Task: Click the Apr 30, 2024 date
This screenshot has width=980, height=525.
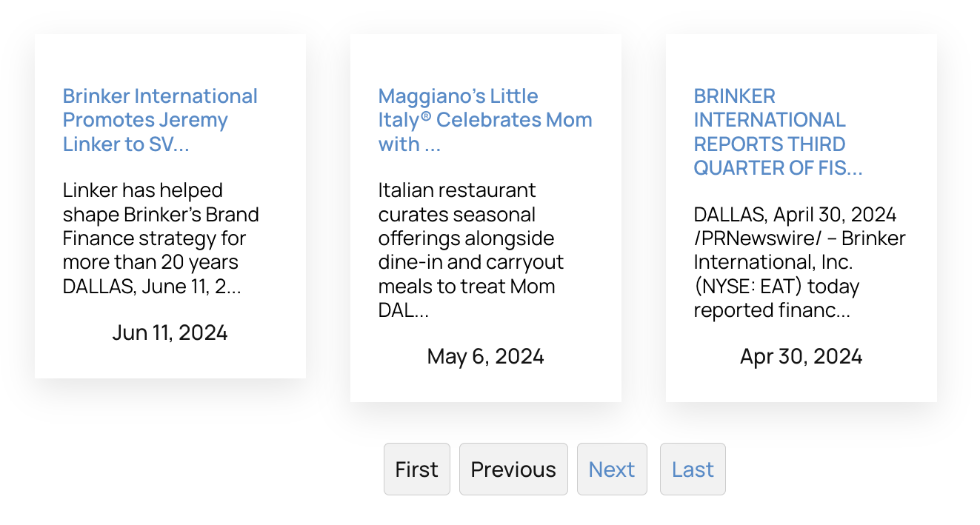Action: point(801,356)
